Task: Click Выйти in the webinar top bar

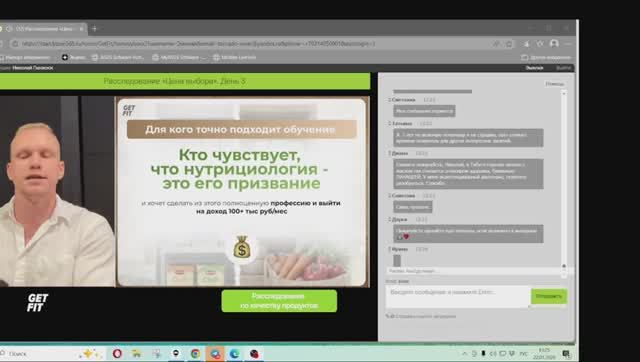Action: (563, 68)
